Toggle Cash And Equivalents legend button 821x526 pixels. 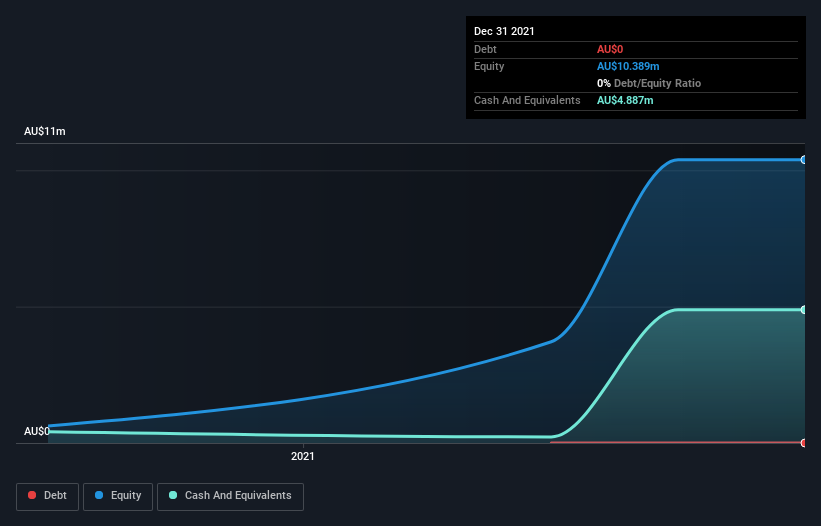pos(230,496)
